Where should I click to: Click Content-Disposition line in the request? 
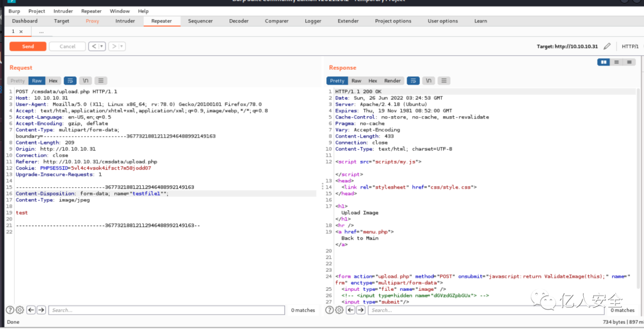[x=166, y=194]
